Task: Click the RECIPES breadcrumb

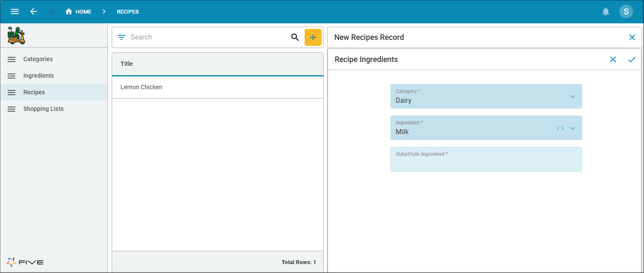Action: pyautogui.click(x=128, y=11)
